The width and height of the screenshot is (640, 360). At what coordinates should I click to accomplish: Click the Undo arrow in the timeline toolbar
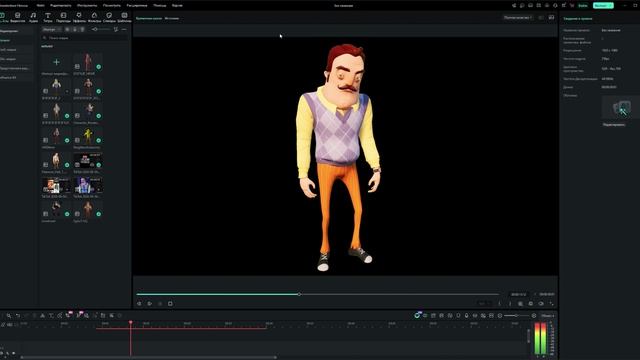[18, 316]
